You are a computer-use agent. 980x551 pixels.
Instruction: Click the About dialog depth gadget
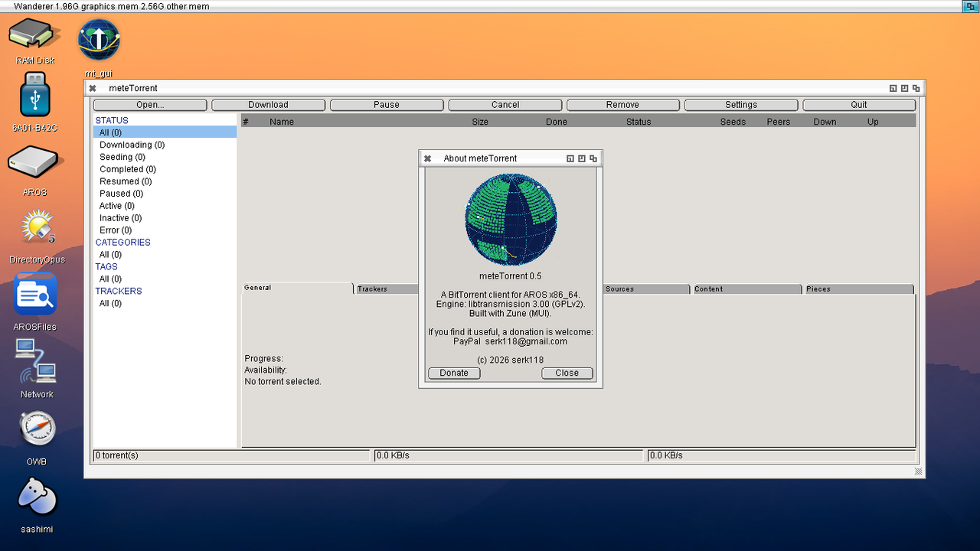593,158
